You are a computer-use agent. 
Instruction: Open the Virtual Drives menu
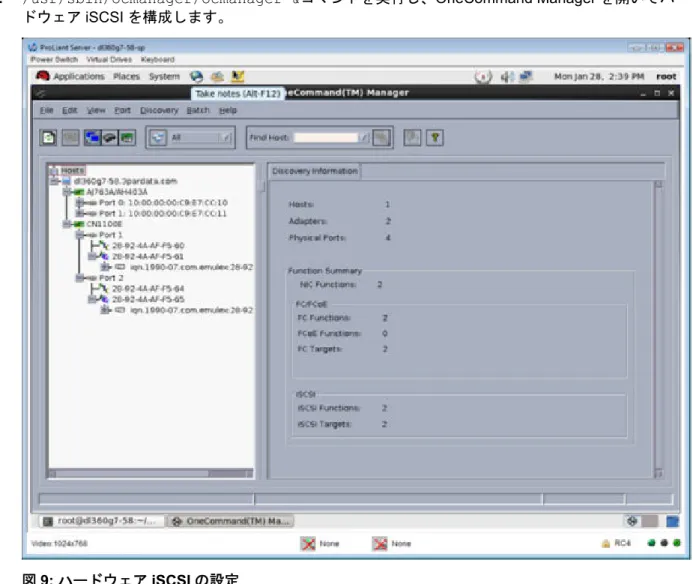pos(109,59)
